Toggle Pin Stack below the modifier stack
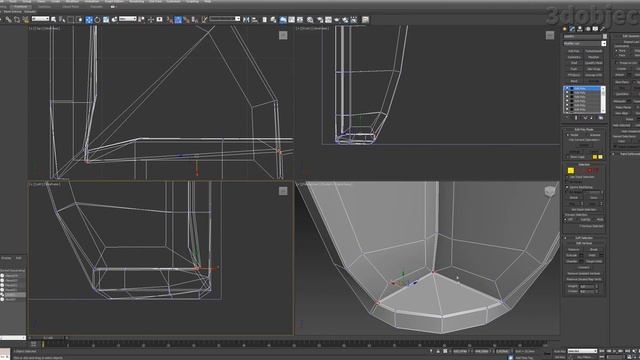The height and width of the screenshot is (360, 640). tap(567, 118)
